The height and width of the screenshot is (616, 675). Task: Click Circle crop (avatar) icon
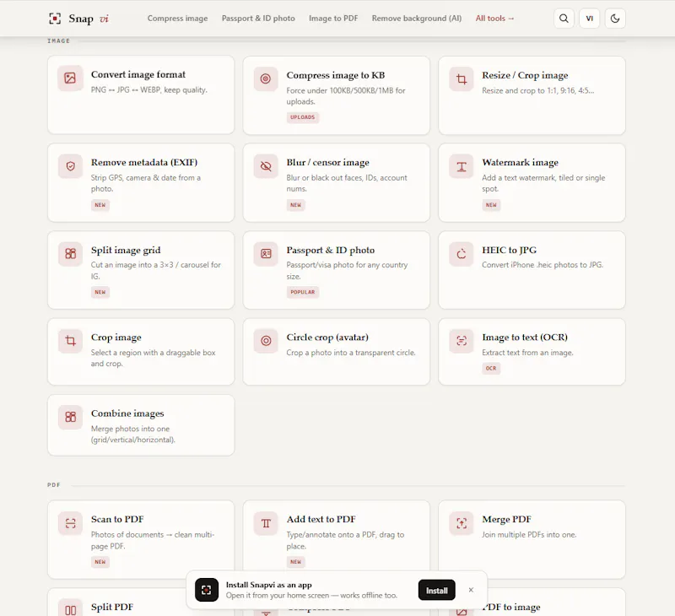pos(266,341)
